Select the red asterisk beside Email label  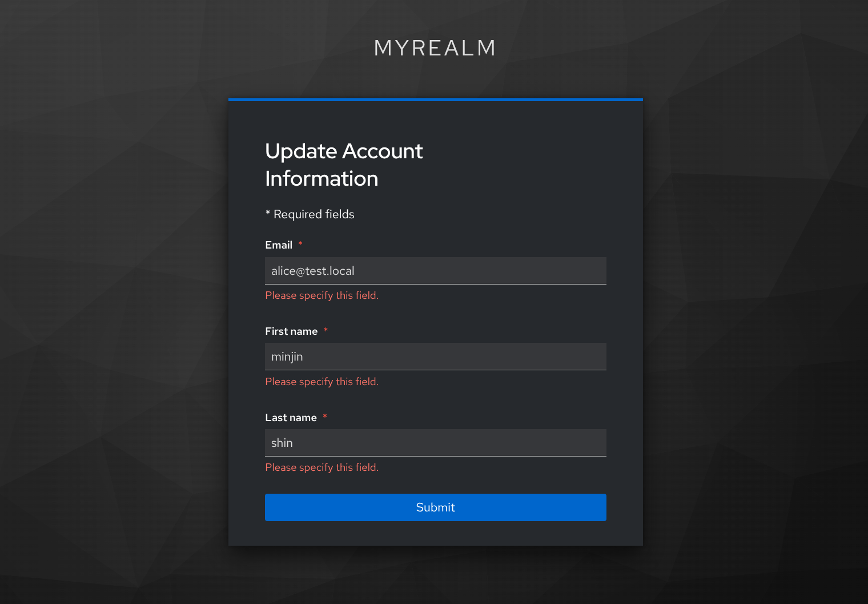(300, 245)
